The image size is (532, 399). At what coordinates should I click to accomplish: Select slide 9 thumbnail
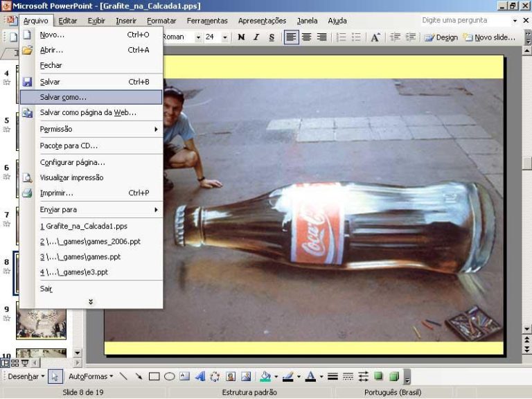point(41,323)
